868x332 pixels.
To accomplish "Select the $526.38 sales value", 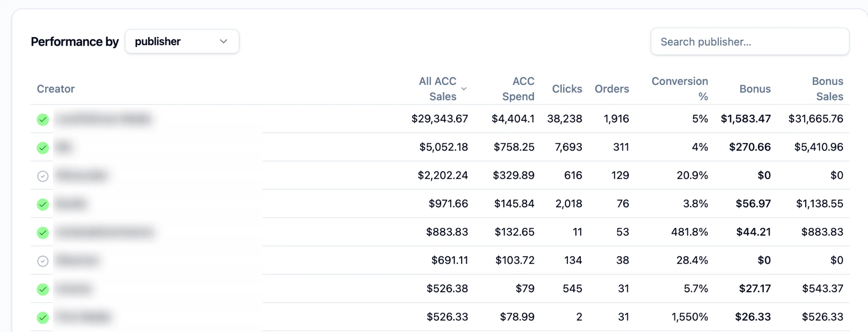I will (x=447, y=289).
